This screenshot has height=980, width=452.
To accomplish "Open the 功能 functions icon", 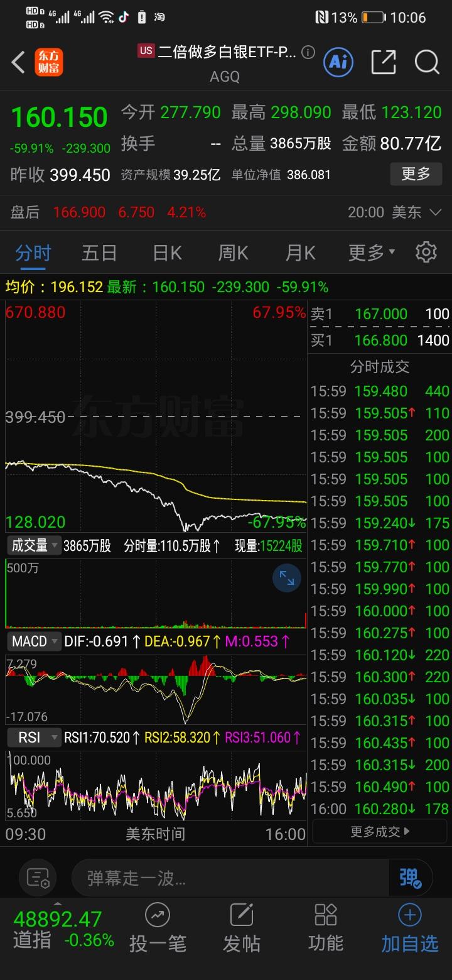I will (x=326, y=928).
